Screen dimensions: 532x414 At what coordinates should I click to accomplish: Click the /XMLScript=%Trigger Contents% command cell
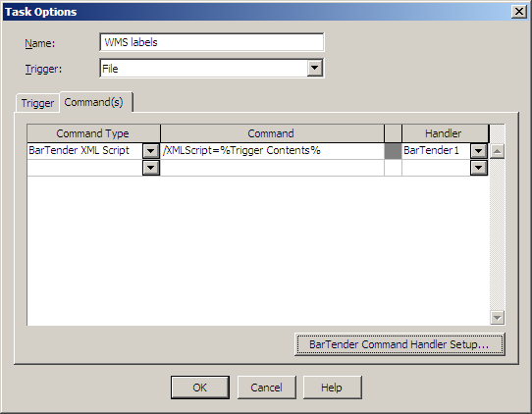tap(273, 151)
